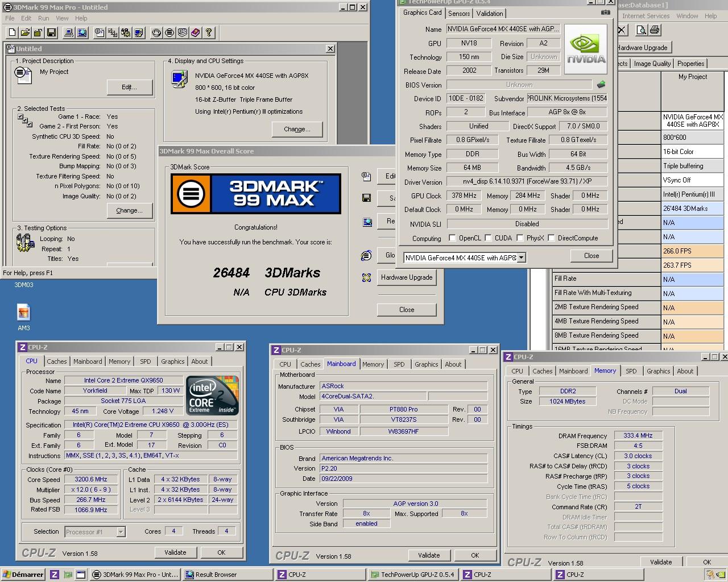Select SPD tab in the Mainboard CPU-Z window
This screenshot has width=728, height=582.
point(399,364)
